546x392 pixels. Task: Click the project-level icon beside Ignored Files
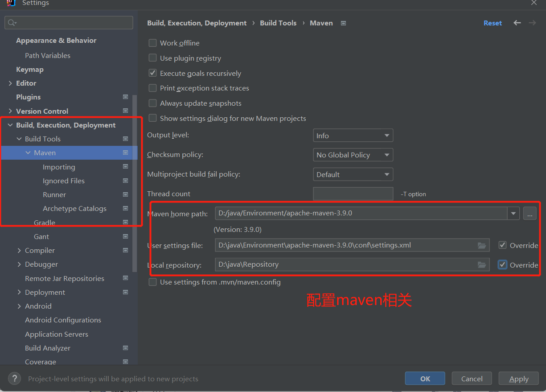point(125,181)
